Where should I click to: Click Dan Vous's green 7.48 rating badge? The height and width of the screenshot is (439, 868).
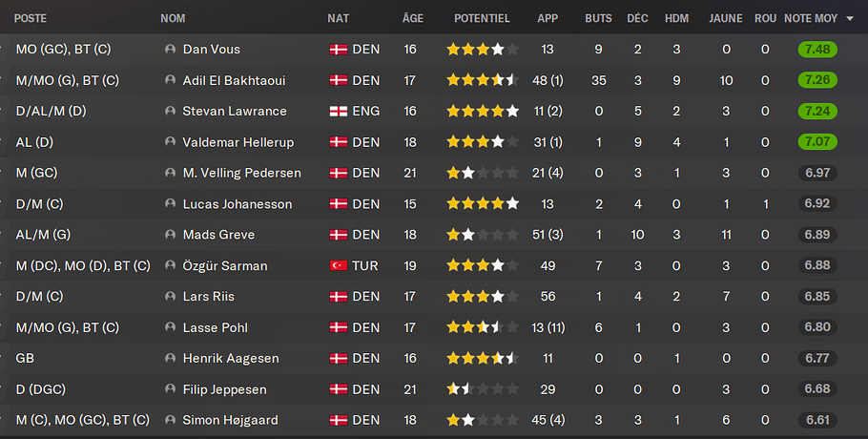[x=817, y=50]
